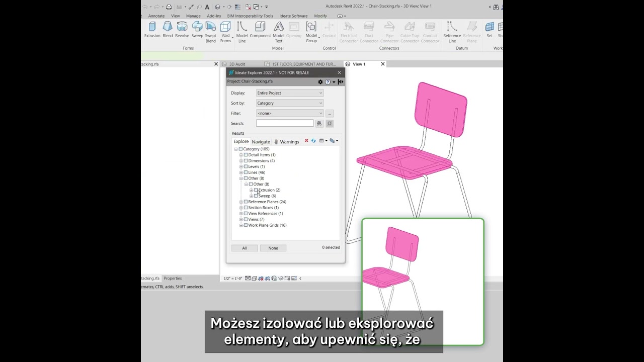
Task: Toggle the dock panel icon in Ideate Explorer
Action: 341,81
